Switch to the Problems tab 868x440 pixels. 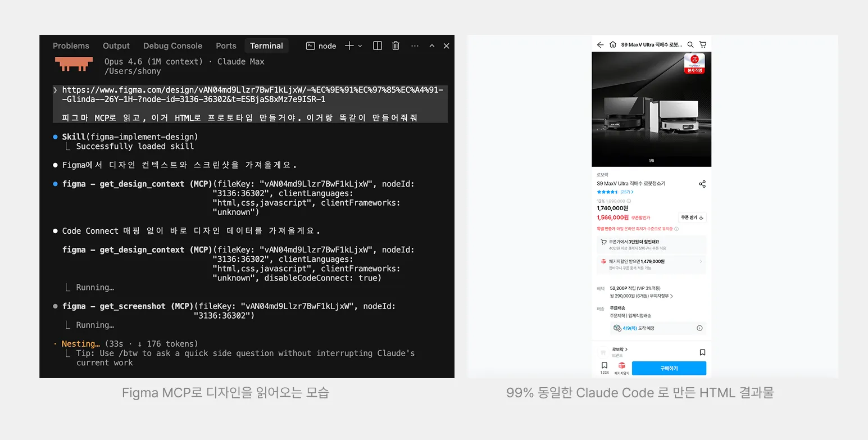tap(71, 46)
